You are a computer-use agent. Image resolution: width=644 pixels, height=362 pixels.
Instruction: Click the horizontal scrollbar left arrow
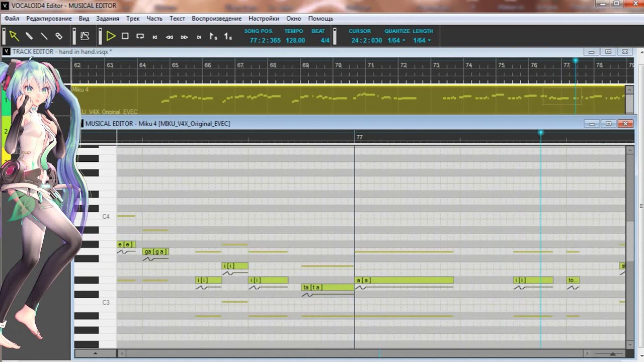[121, 353]
